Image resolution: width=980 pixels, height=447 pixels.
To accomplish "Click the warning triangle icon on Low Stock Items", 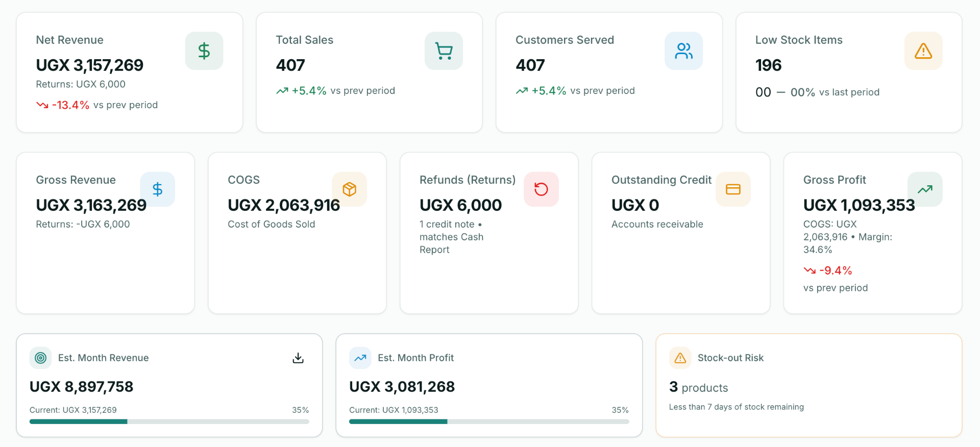I will click(x=923, y=51).
